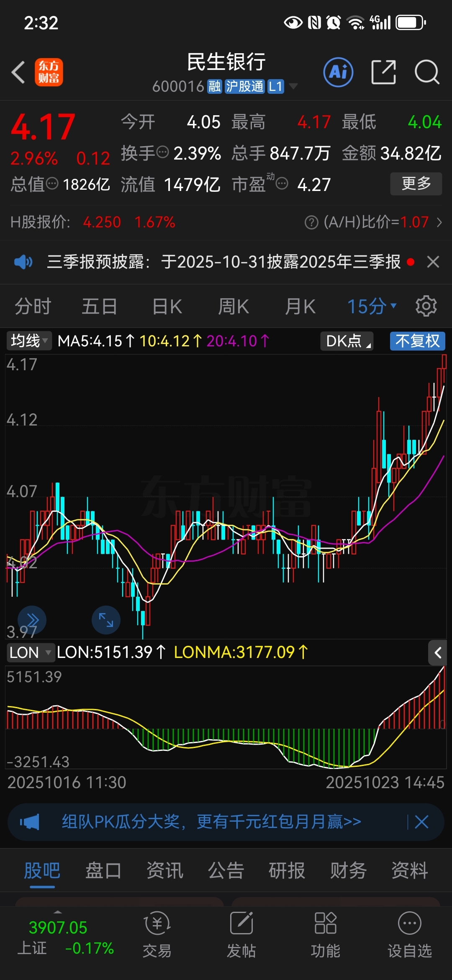The width and height of the screenshot is (452, 980).
Task: Tap the LONMA:3177.09 indicator value
Action: click(241, 652)
